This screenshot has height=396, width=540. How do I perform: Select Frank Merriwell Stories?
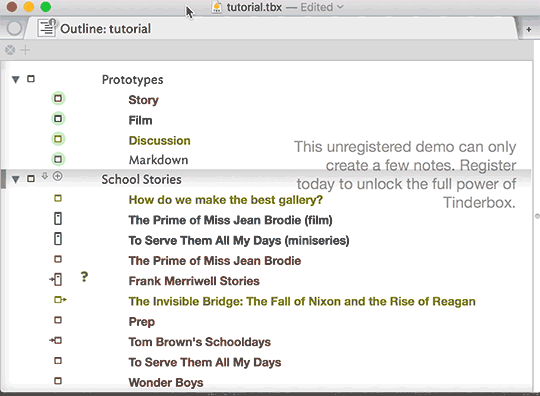[x=194, y=281]
